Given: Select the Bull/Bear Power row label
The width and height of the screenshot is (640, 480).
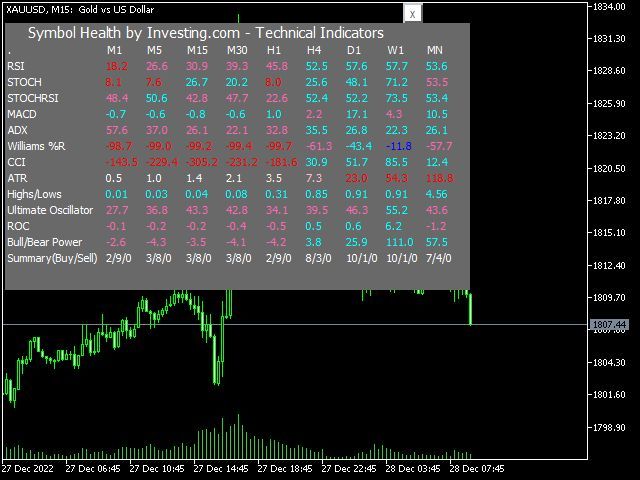Looking at the screenshot, I should [x=42, y=242].
